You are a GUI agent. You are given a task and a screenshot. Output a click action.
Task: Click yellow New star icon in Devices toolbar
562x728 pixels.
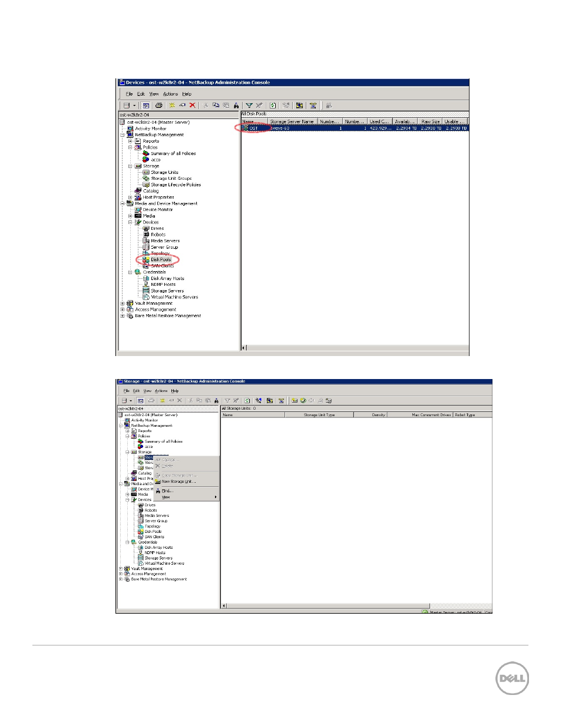pyautogui.click(x=172, y=106)
